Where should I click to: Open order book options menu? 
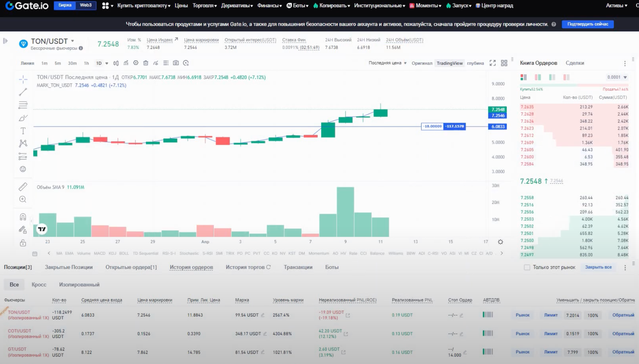click(x=625, y=63)
